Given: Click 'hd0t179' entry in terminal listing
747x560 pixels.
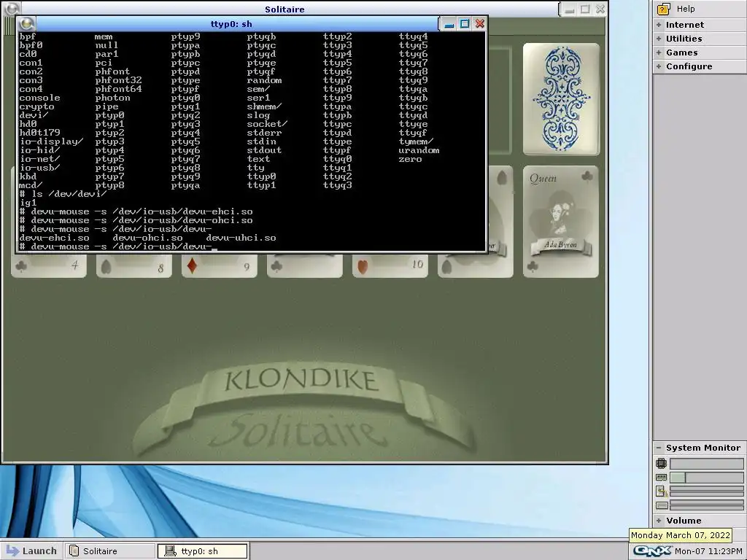Looking at the screenshot, I should pyautogui.click(x=39, y=133).
